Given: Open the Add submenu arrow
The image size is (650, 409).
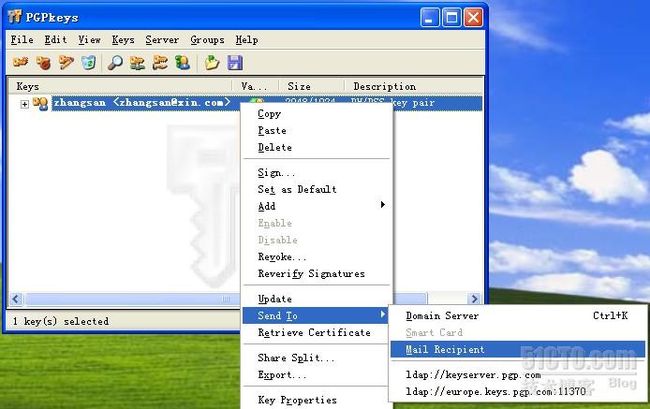Looking at the screenshot, I should 383,205.
